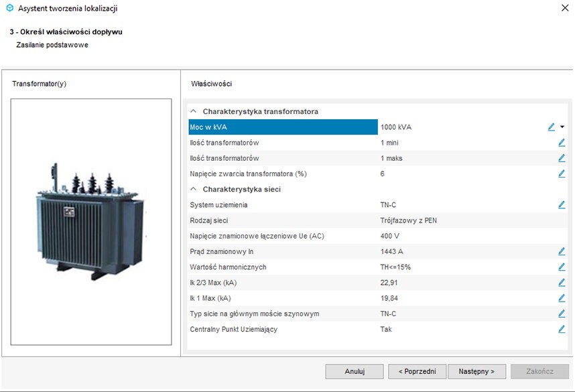
Task: Edit Typ sieci na głównym moście szynowym
Action: coord(562,314)
